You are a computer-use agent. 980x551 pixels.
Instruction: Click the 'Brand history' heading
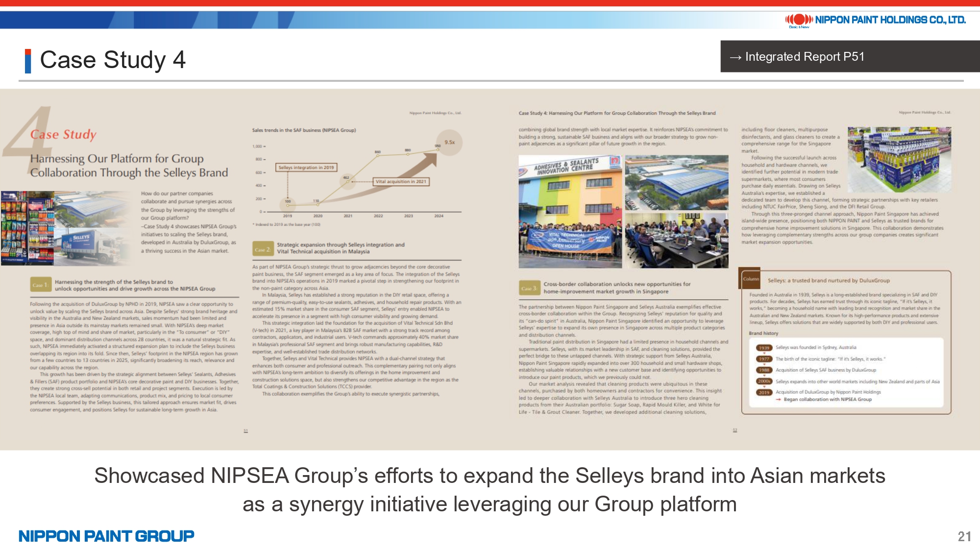point(763,333)
